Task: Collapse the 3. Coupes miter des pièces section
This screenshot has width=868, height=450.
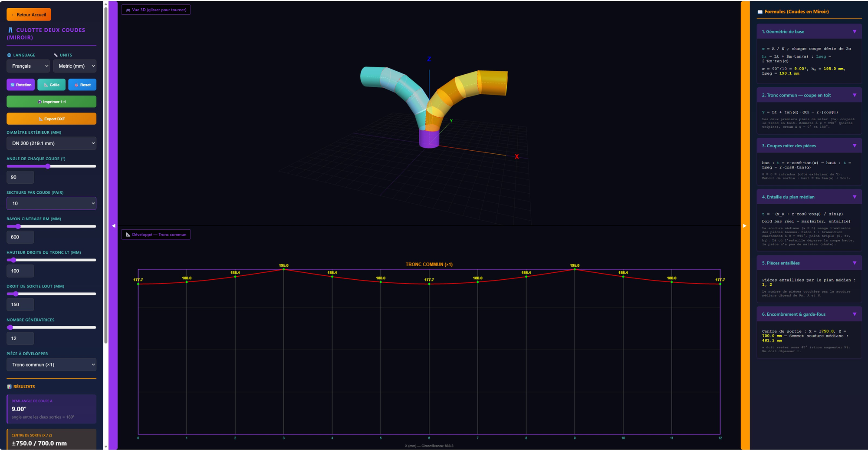Action: [x=809, y=146]
